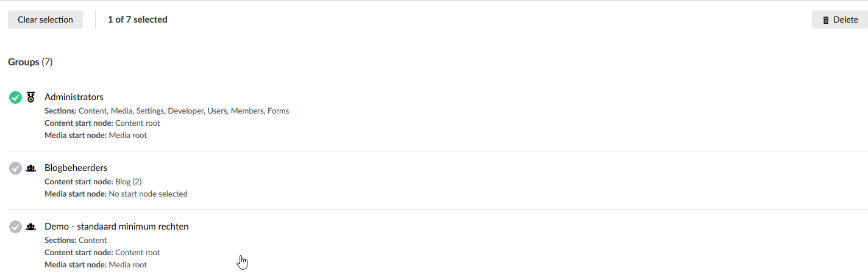This screenshot has height=279, width=868.
Task: Click Administrators' Media start node line
Action: click(x=96, y=136)
